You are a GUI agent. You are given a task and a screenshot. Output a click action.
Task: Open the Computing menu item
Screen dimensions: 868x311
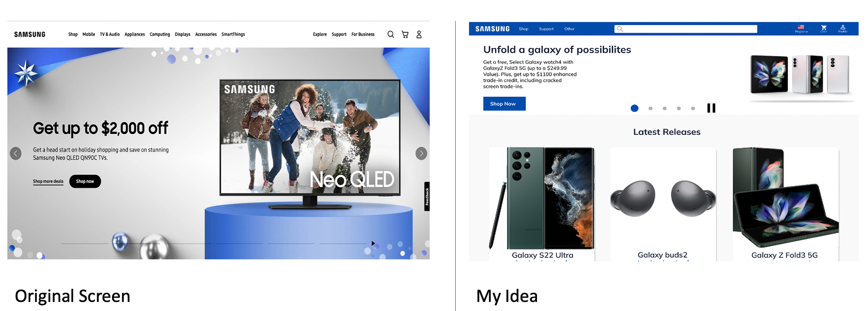160,34
